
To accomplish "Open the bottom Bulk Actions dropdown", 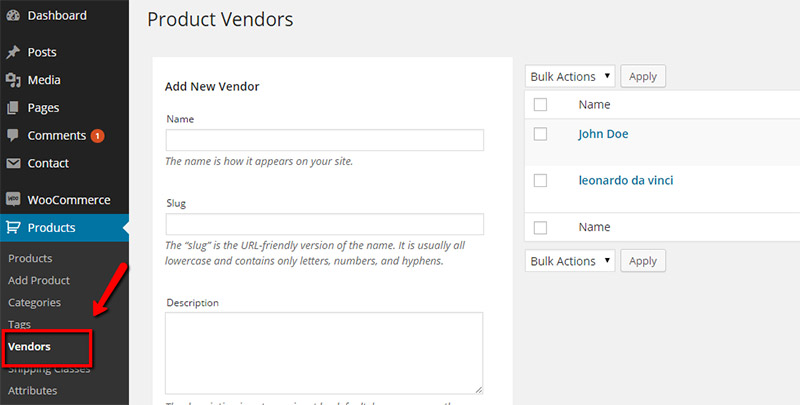I will [x=570, y=261].
